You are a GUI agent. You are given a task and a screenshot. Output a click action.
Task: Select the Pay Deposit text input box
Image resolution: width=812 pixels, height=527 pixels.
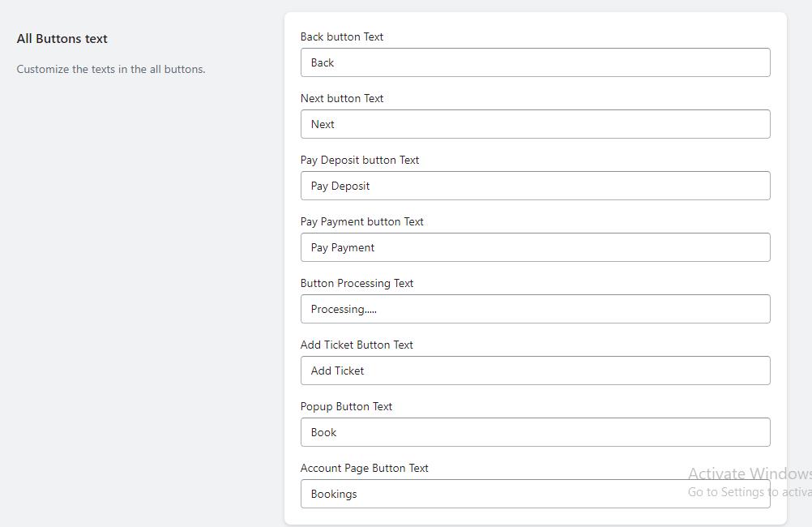(x=535, y=186)
